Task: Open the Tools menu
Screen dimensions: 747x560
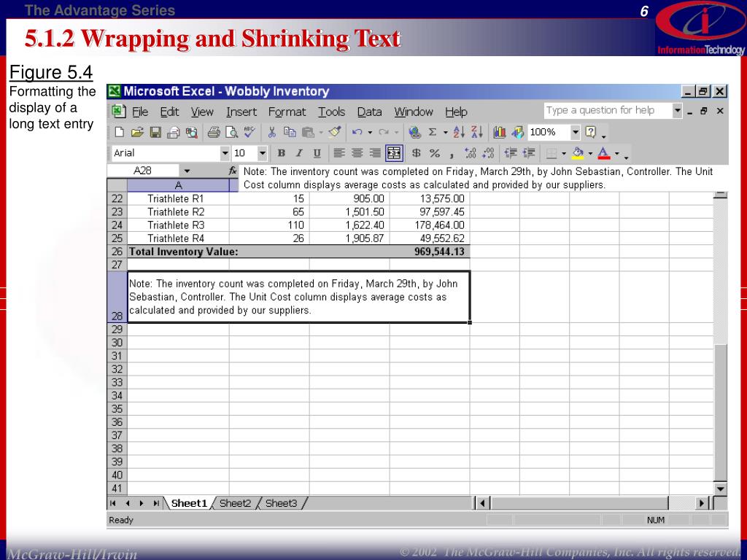Action: 332,112
